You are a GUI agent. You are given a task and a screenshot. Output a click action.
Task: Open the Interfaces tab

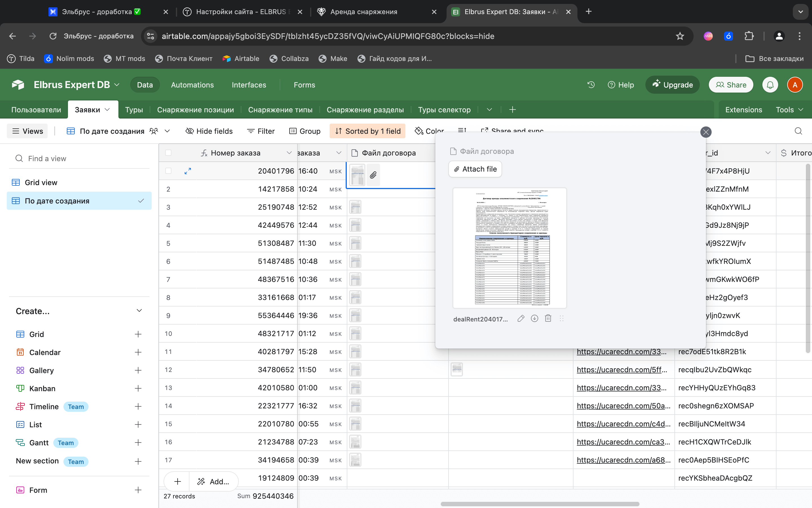pos(249,85)
